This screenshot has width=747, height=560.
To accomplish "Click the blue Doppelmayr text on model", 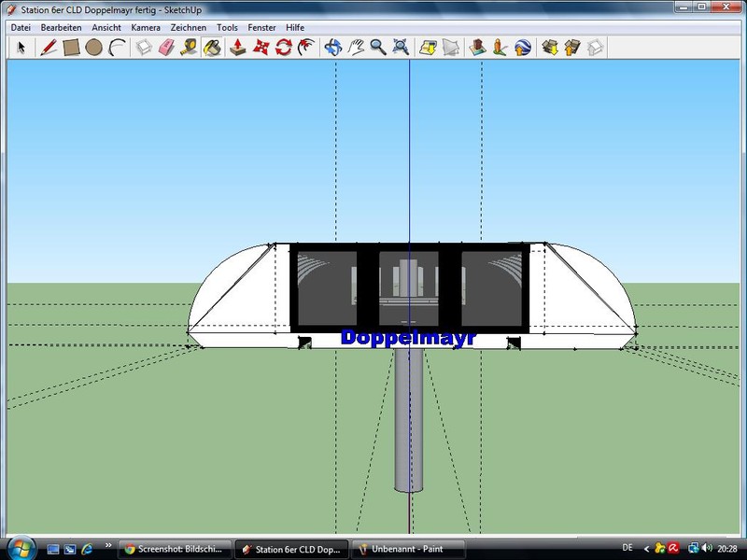I will (x=409, y=338).
